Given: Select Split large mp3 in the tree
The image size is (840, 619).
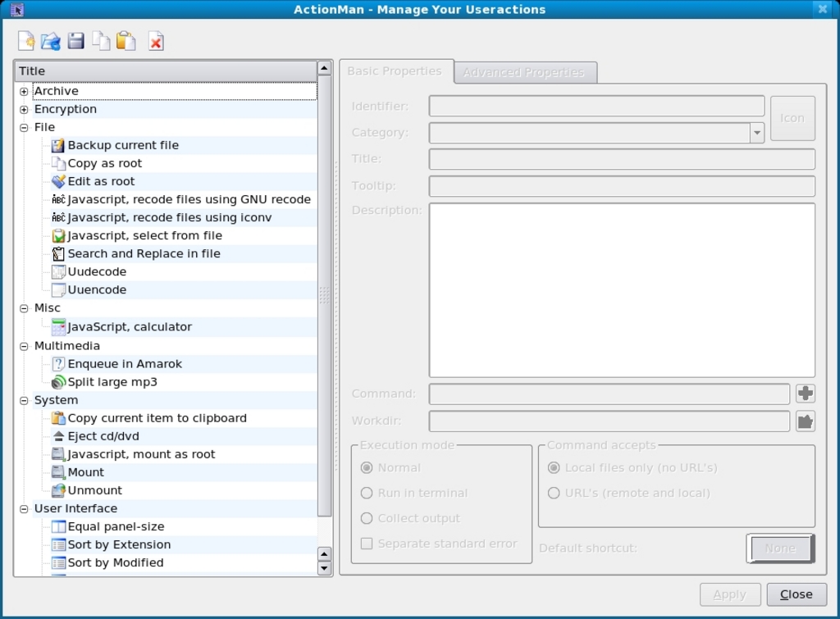Looking at the screenshot, I should (112, 382).
